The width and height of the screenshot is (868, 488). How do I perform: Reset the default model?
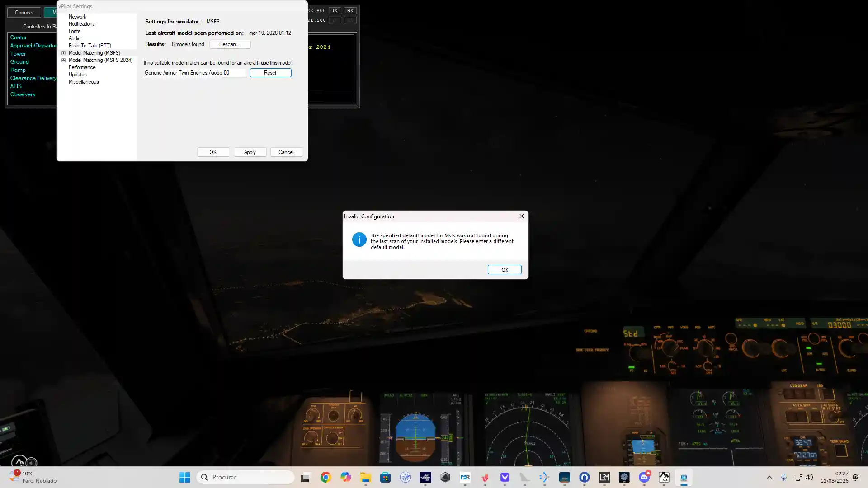pyautogui.click(x=270, y=73)
